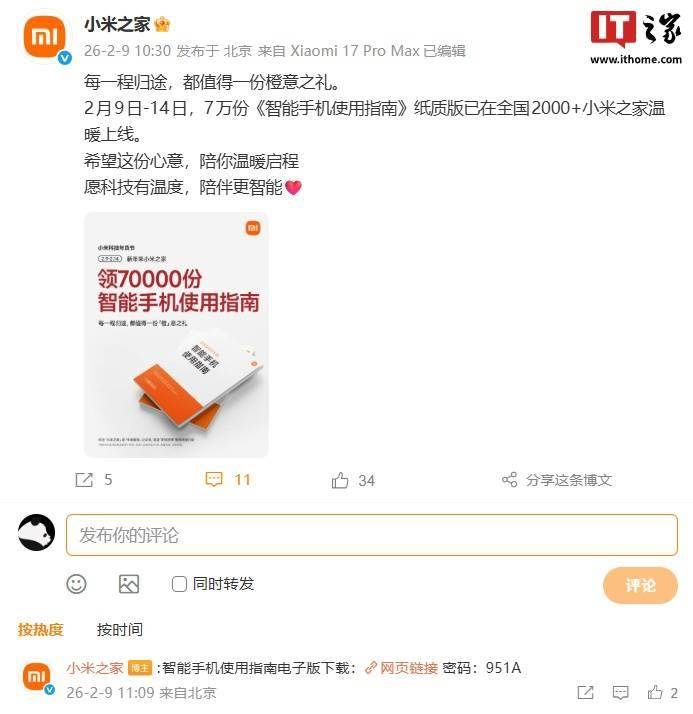The width and height of the screenshot is (693, 714).
Task: Sort comments with the 按热度 tab
Action: click(40, 630)
